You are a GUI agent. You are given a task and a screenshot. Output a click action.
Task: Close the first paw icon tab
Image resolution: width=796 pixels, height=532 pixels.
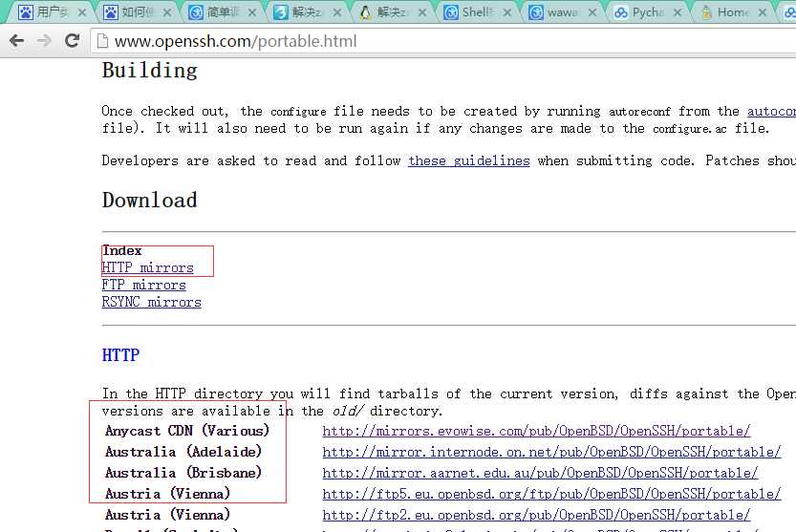(82, 12)
